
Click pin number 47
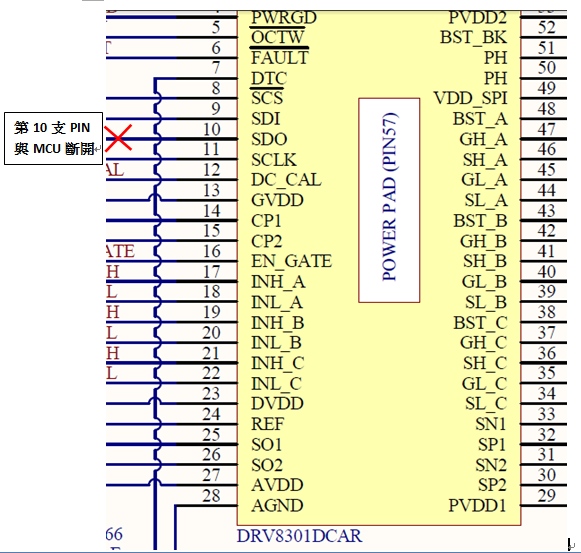tap(547, 129)
